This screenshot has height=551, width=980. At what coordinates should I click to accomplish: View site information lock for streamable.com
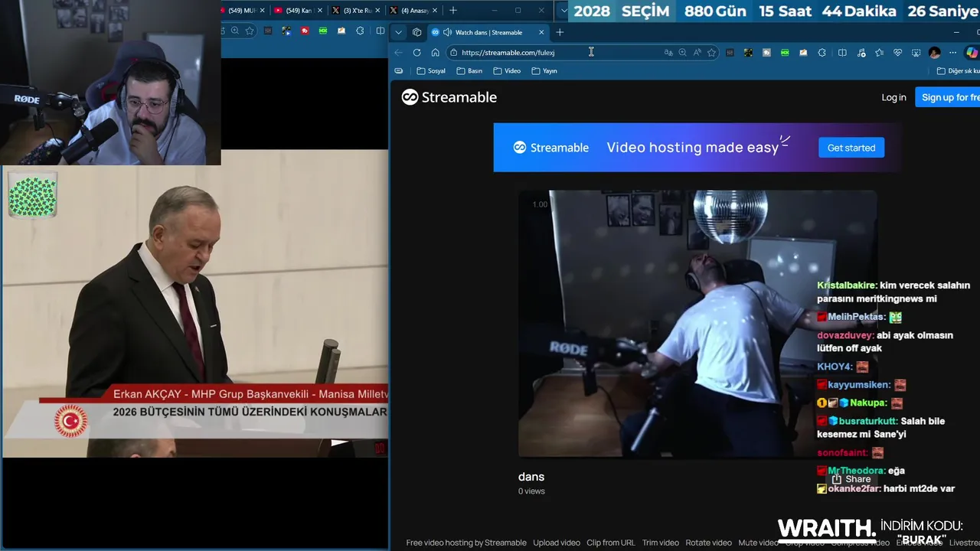click(x=453, y=53)
